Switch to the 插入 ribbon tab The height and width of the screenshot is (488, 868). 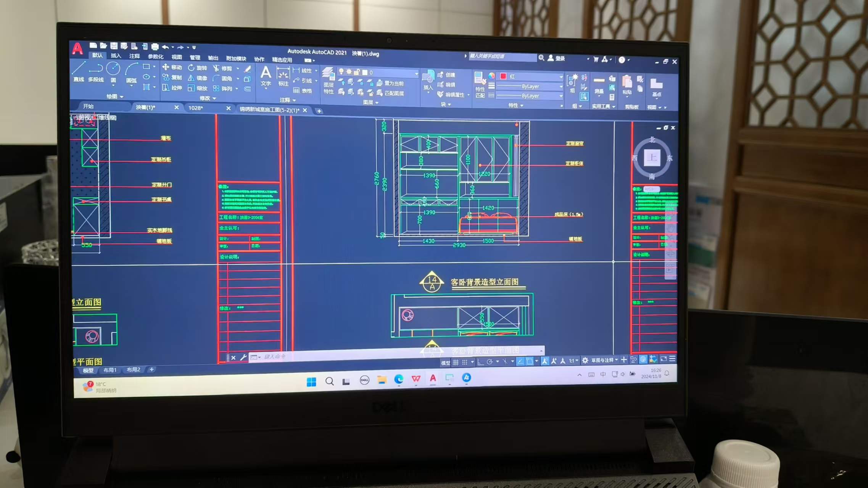pyautogui.click(x=116, y=56)
